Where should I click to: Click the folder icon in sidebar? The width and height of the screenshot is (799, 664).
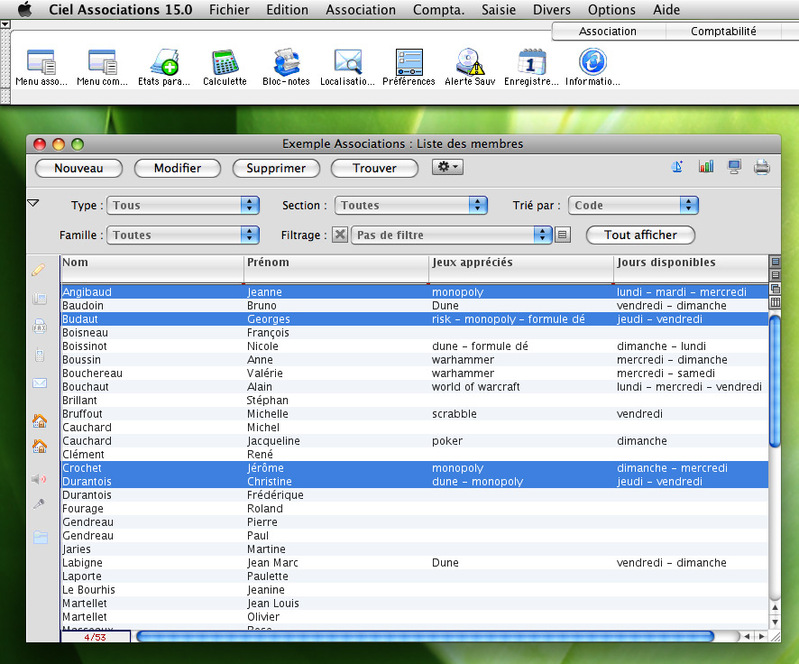(x=40, y=537)
